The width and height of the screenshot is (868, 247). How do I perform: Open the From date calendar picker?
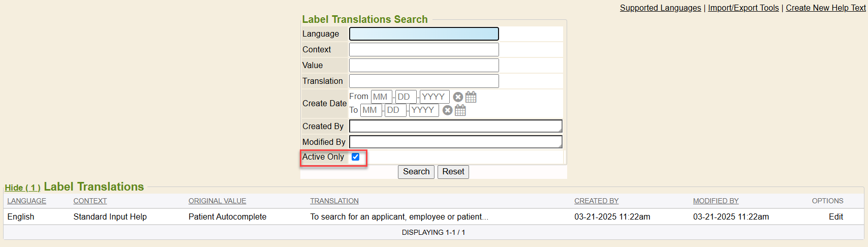[471, 97]
